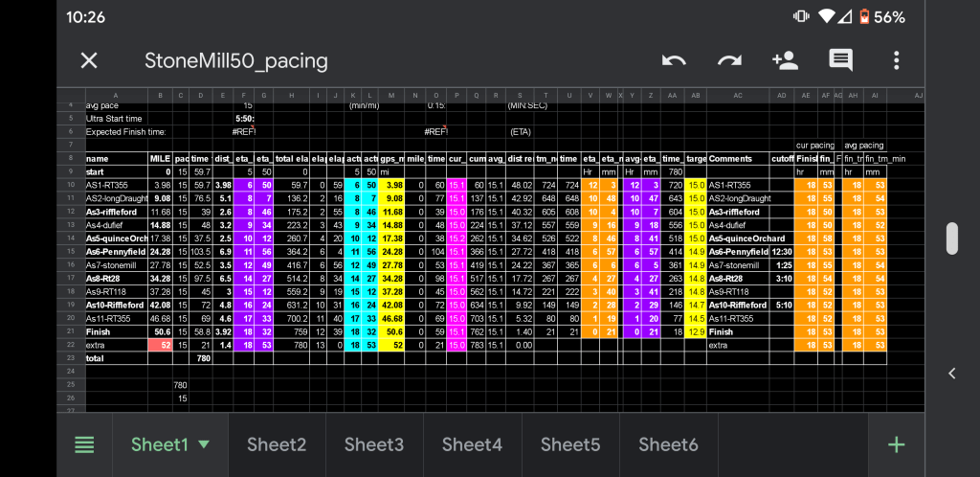Redo the last undone action

729,60
